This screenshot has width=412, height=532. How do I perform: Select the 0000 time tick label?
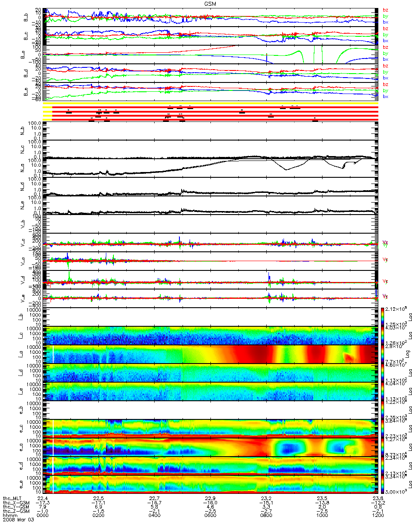pos(43,516)
